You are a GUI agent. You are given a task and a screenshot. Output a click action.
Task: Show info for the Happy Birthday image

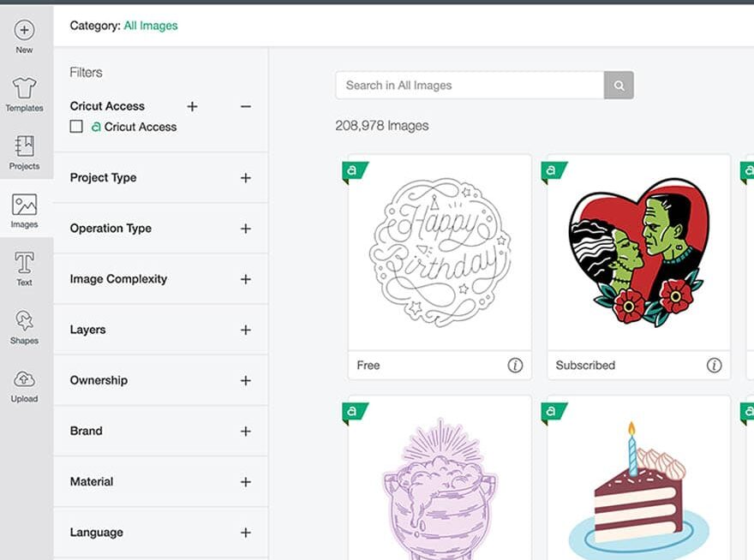515,366
